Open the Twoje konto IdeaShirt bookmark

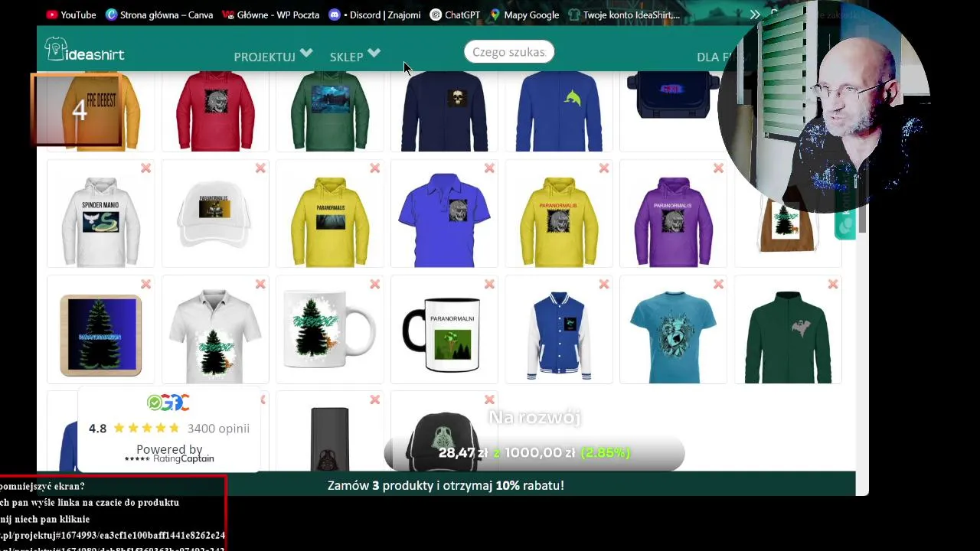click(x=624, y=15)
